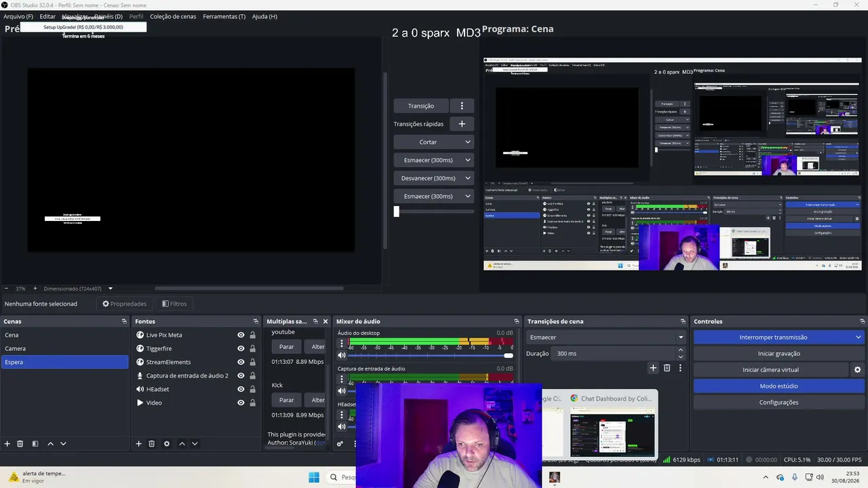Viewport: 868px width, 488px height.
Task: Open the Interromper transmissão dropdown arrow
Action: coord(858,337)
